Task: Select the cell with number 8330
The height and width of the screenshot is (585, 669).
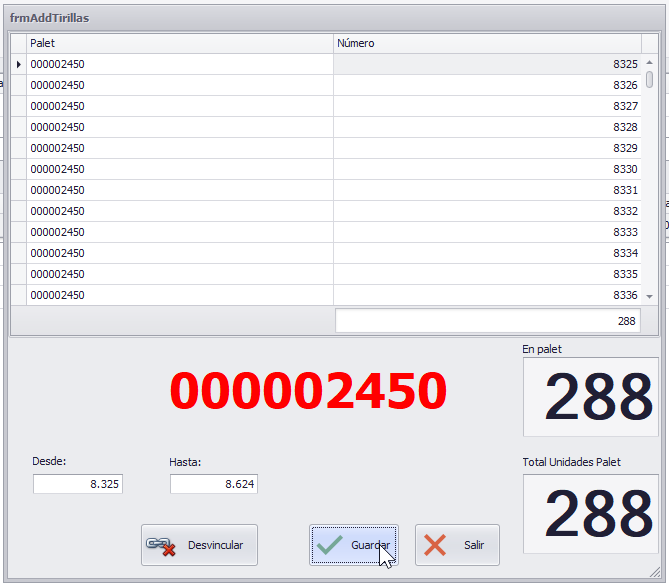Action: pyautogui.click(x=487, y=169)
